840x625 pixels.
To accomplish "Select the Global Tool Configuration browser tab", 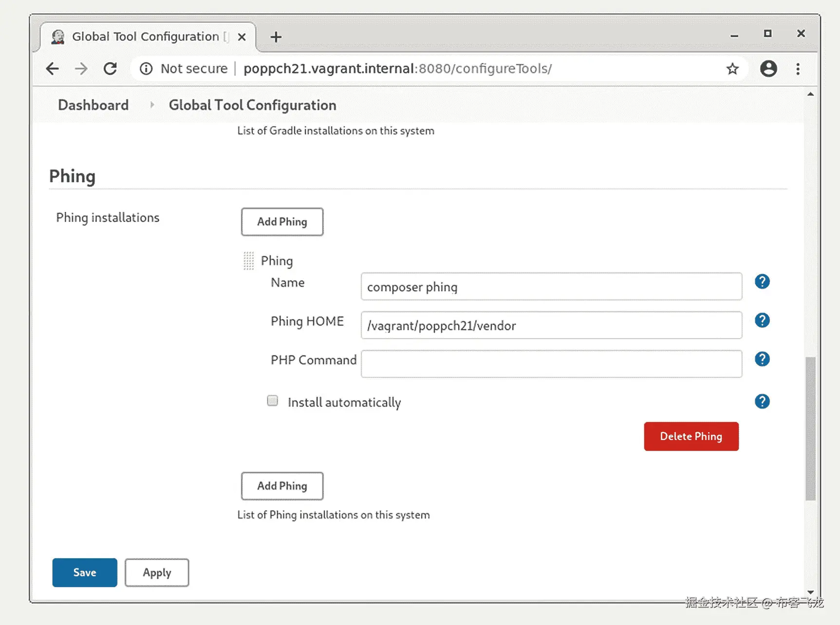I will point(145,37).
